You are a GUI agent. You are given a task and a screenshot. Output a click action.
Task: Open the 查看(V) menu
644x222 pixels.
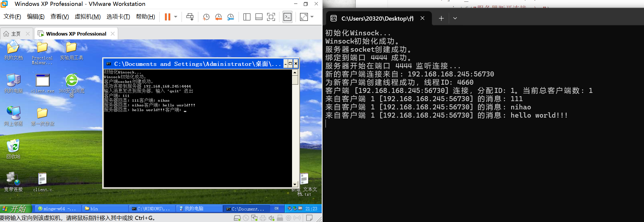click(60, 16)
